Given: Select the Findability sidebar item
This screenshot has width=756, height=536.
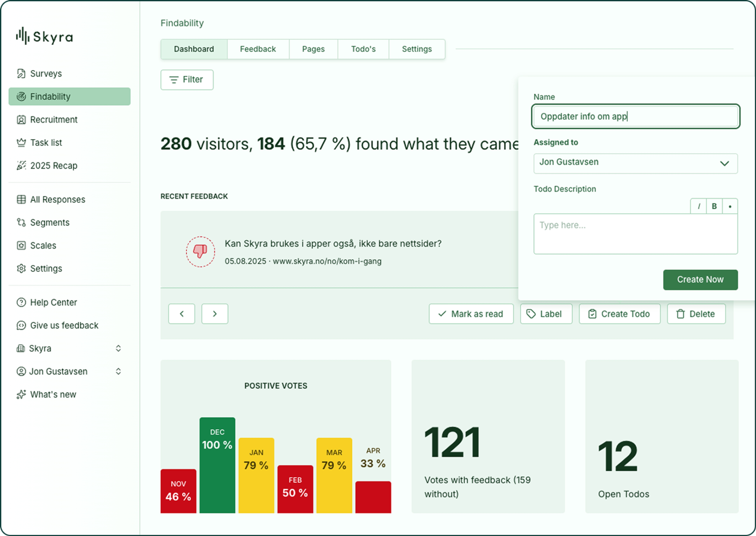Looking at the screenshot, I should pos(69,96).
